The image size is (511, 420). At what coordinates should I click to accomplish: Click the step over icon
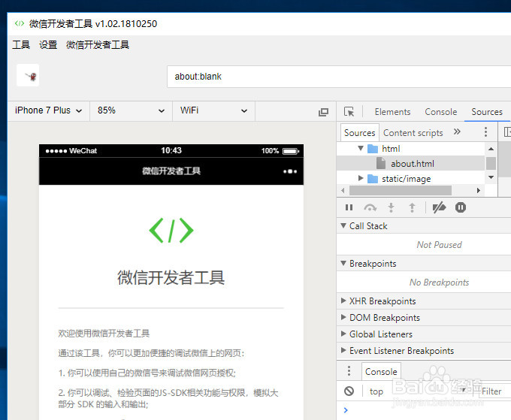click(x=370, y=207)
